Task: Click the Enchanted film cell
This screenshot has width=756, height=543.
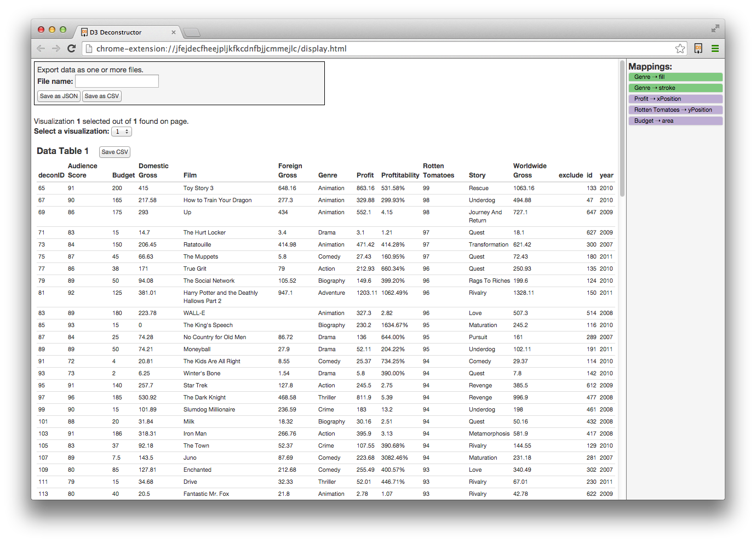Action: (197, 470)
